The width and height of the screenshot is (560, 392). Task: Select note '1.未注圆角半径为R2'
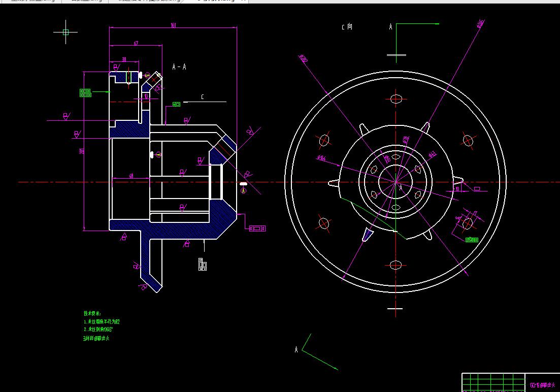coord(102,321)
